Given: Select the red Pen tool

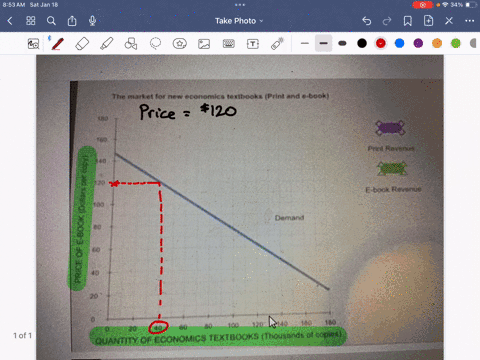Looking at the screenshot, I should (x=57, y=43).
